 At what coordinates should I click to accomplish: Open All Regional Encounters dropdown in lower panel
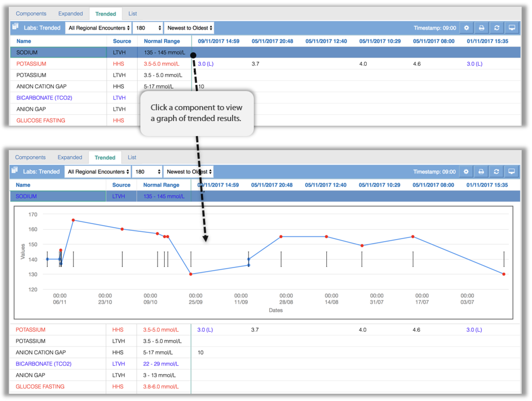98,172
